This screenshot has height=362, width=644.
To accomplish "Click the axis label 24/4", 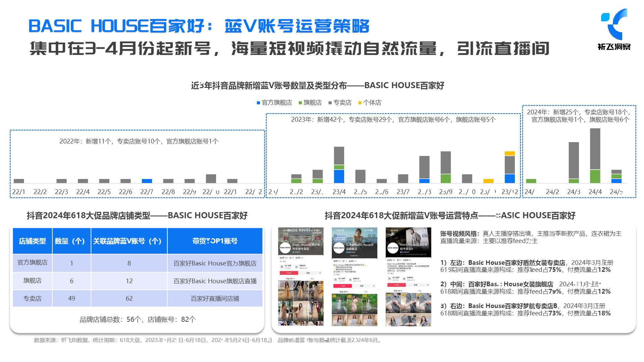I will [x=595, y=192].
